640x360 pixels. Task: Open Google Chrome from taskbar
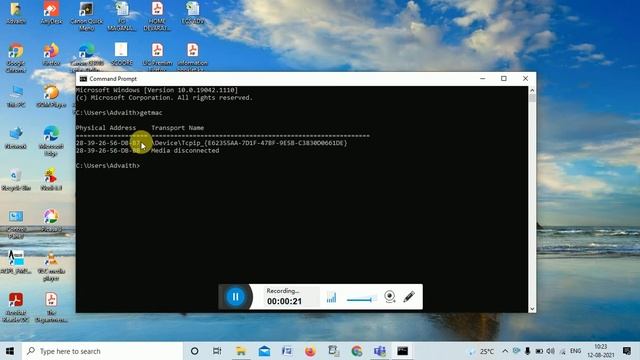pos(357,351)
